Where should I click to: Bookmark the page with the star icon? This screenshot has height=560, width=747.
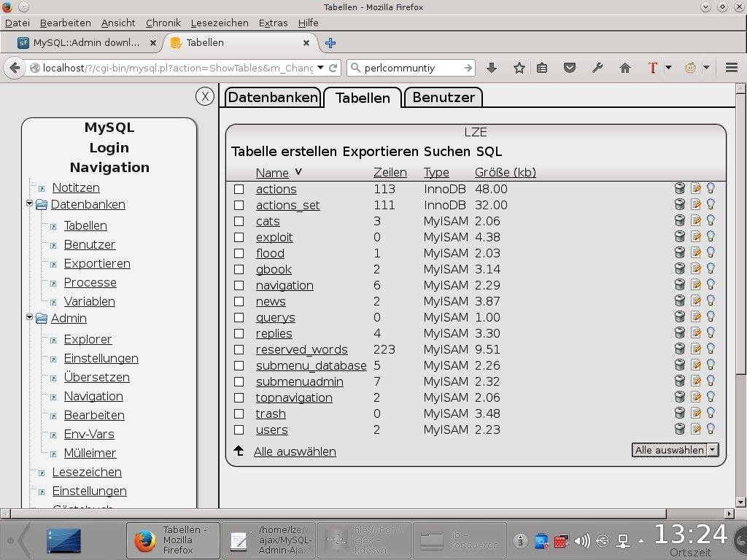tap(518, 68)
